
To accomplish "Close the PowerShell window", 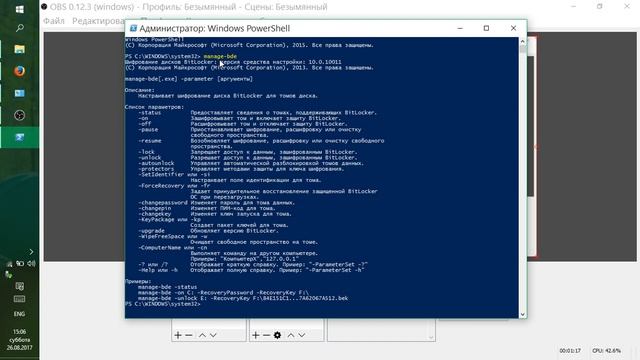I will coord(513,28).
